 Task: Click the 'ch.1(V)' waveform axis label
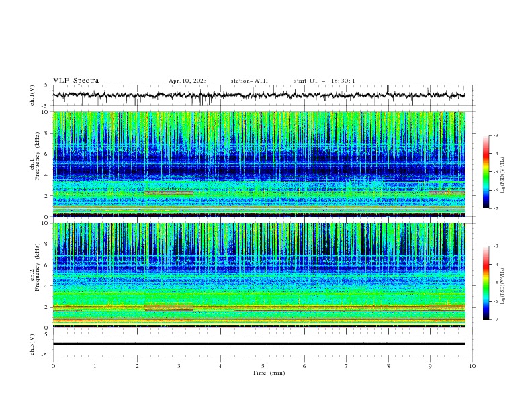tap(32, 95)
